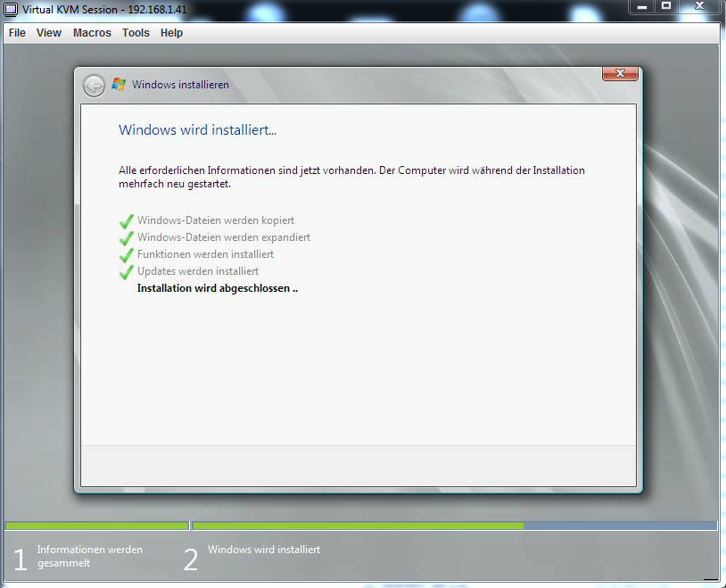
Task: Select text 'Windows-Dateien werden expandiert'
Action: [224, 237]
